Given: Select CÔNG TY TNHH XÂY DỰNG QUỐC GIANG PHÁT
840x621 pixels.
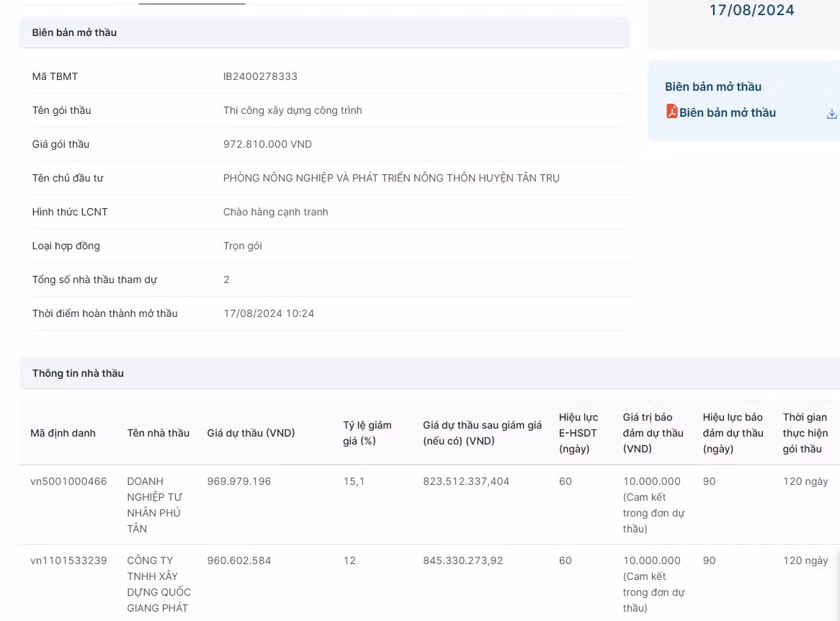Looking at the screenshot, I should (158, 584).
